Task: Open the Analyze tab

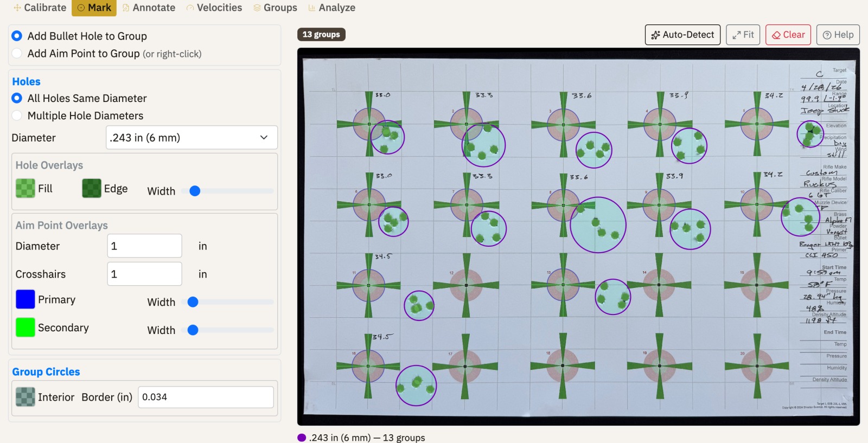Action: click(x=331, y=8)
